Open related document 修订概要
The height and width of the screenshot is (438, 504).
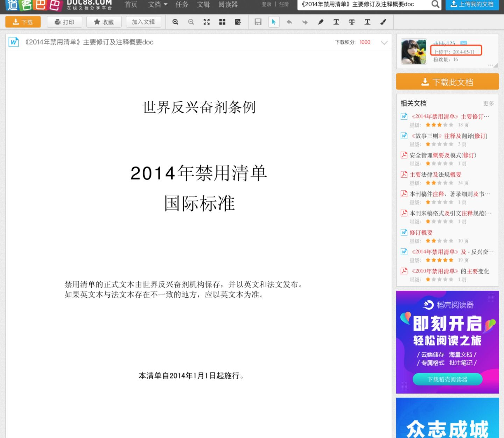421,233
